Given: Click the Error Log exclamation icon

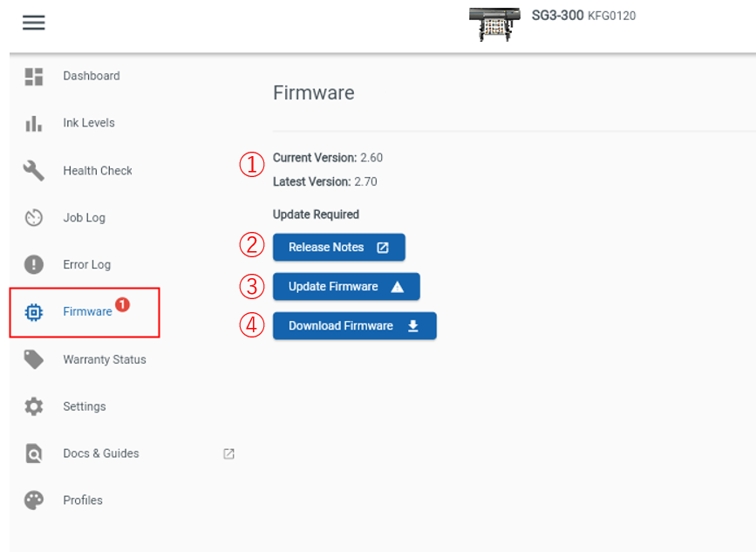Looking at the screenshot, I should (x=34, y=264).
